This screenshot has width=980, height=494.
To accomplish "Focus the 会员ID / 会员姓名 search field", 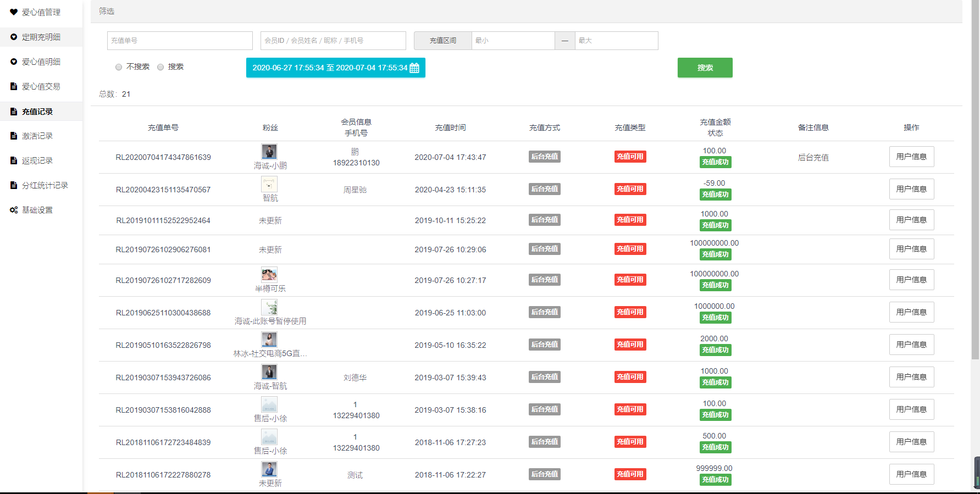I will (333, 41).
